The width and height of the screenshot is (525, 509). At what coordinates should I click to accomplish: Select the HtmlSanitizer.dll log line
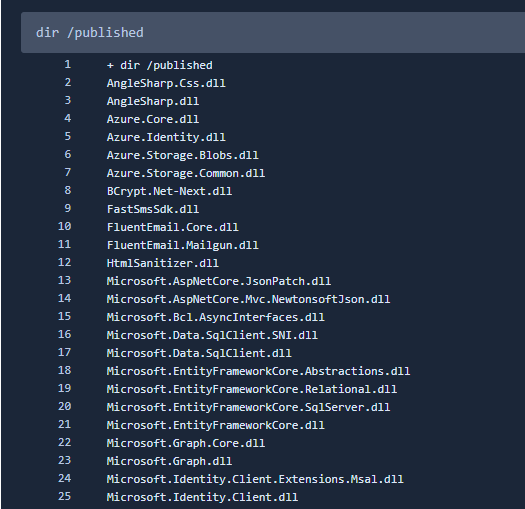tap(163, 263)
